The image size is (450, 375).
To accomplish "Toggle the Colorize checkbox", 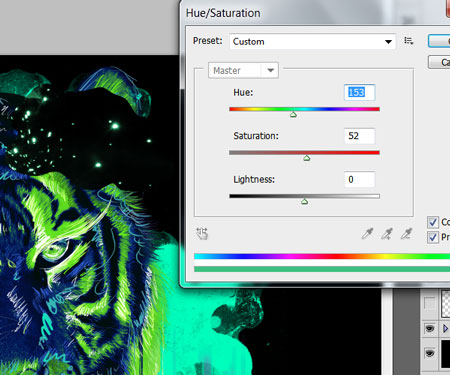I will pos(433,222).
